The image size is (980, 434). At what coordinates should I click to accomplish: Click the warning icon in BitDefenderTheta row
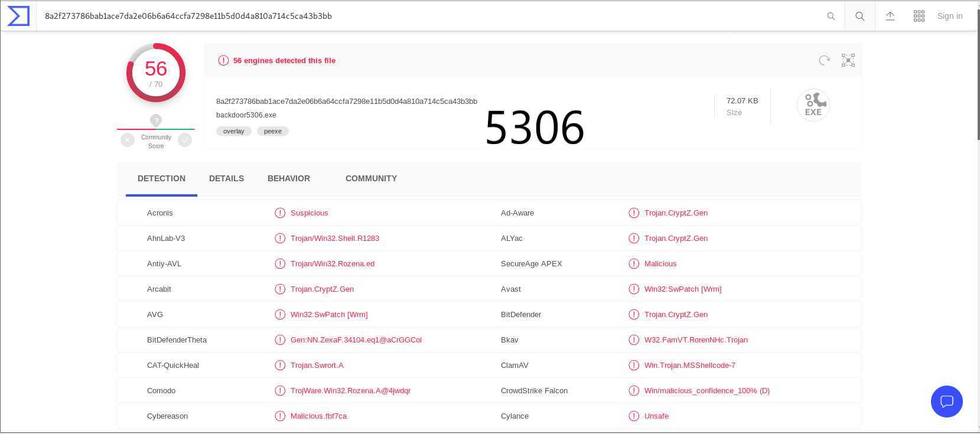[280, 340]
